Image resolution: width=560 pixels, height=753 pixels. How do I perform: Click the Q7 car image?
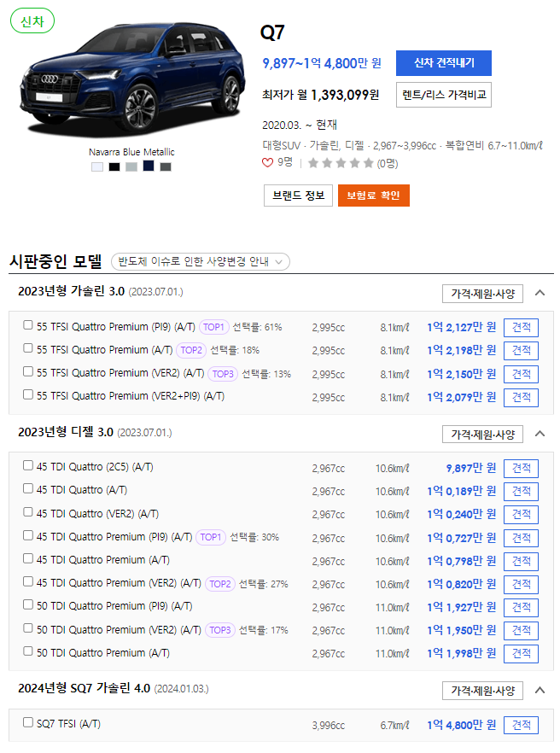132,79
